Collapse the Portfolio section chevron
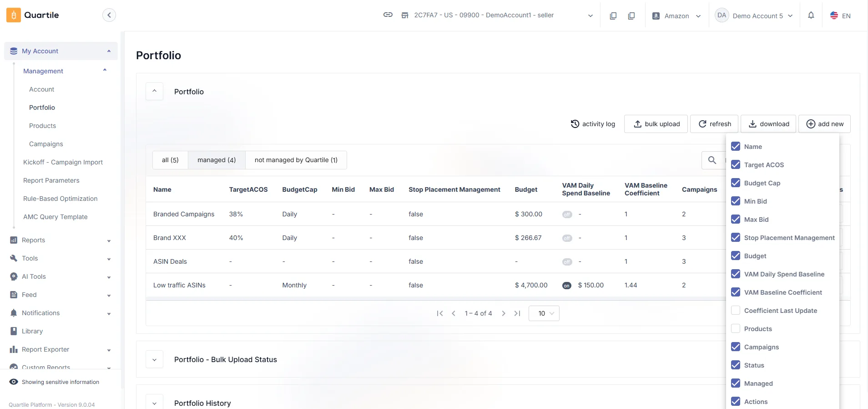Screen dimensions: 868x409 155,91
